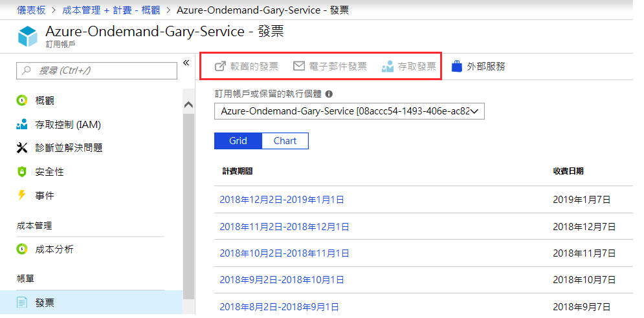Click the charge date 2018年9月7日
Viewport: 644px width, 318px height.
click(x=582, y=306)
